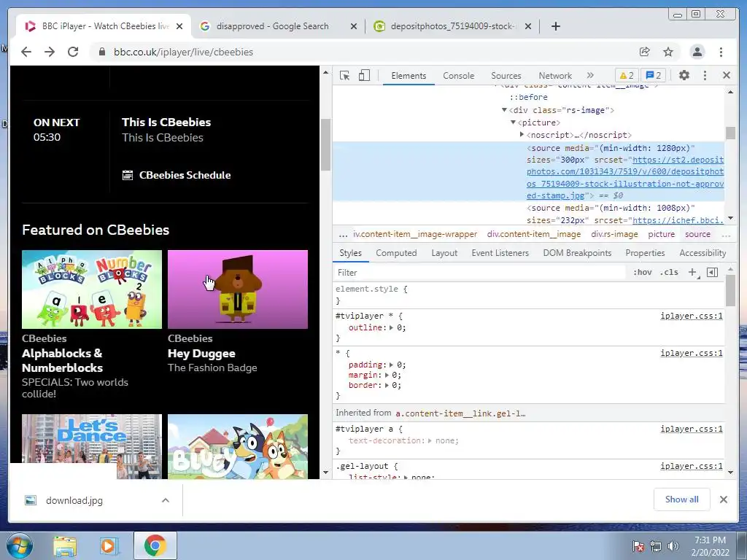Switch to Computed styles tab
The width and height of the screenshot is (747, 560).
pyautogui.click(x=396, y=253)
